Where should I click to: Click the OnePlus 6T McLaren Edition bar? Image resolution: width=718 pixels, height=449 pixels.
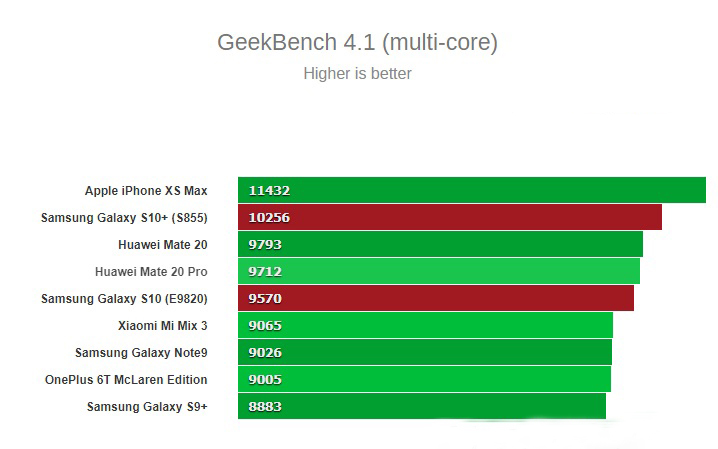(x=424, y=379)
